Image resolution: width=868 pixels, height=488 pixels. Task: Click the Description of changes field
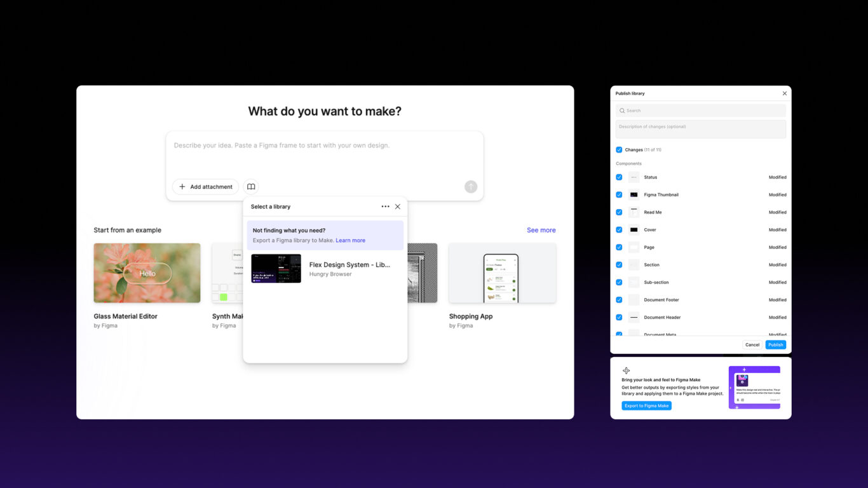[x=700, y=128]
